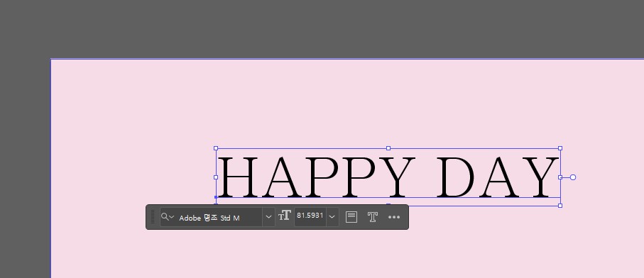This screenshot has width=644, height=278.
Task: Click the font size tT icon
Action: coord(284,216)
